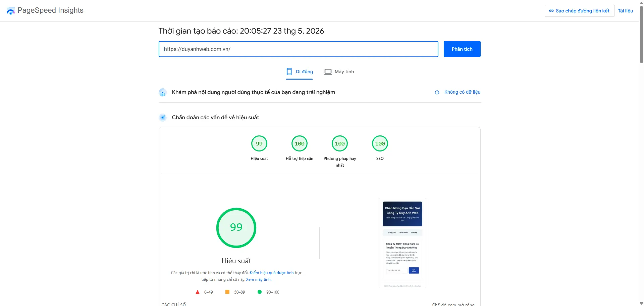Click the Hiệu suất label under large gauge
644x306 pixels.
(x=236, y=261)
